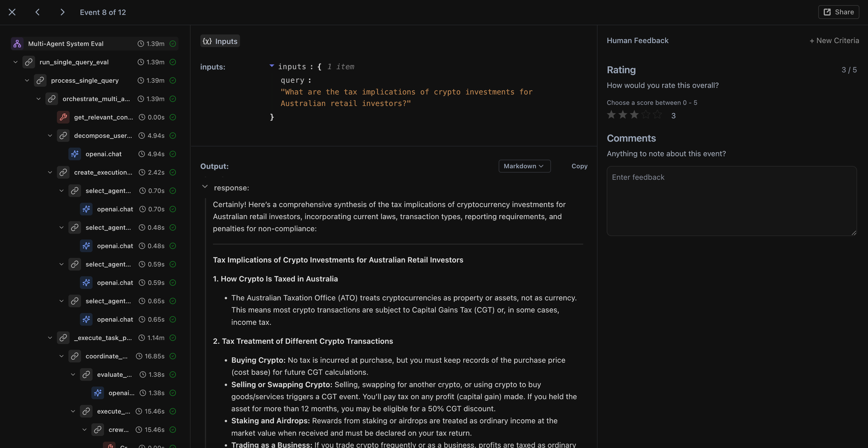Click the Multi-Agent System Eval session icon
868x448 pixels.
(17, 44)
